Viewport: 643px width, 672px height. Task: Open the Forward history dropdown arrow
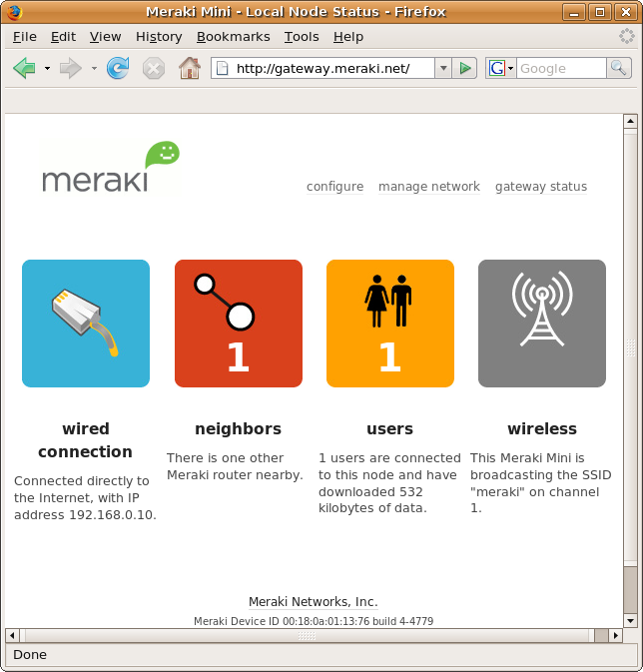pos(94,68)
